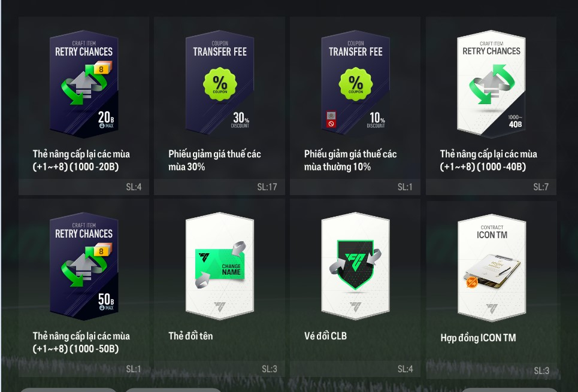
Task: Open the Contract ICON TM card
Action: tap(492, 268)
